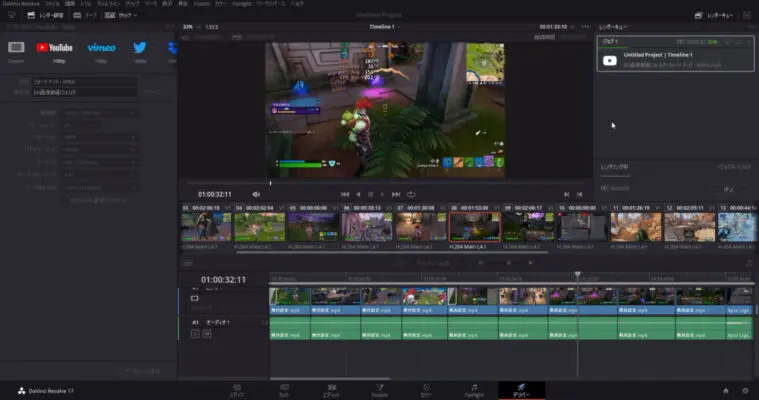Open the Fairlight menu in menu bar
759x400 pixels.
[x=242, y=3]
